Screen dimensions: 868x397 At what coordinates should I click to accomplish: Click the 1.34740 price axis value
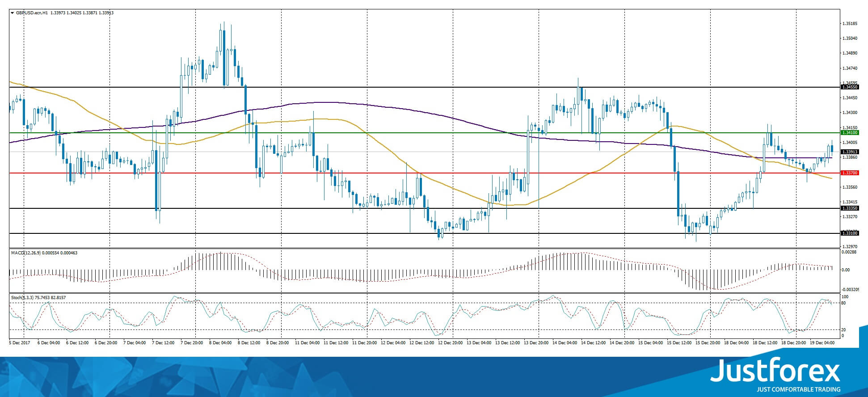click(x=850, y=68)
